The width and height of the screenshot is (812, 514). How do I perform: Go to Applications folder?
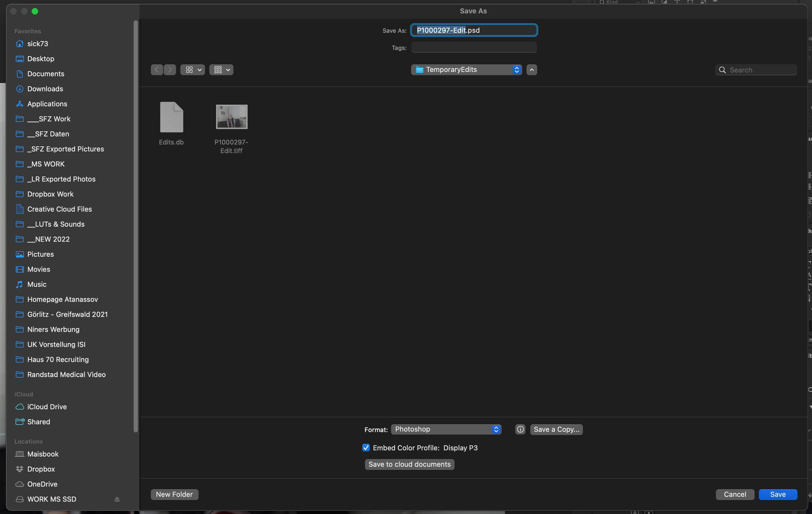tap(47, 104)
